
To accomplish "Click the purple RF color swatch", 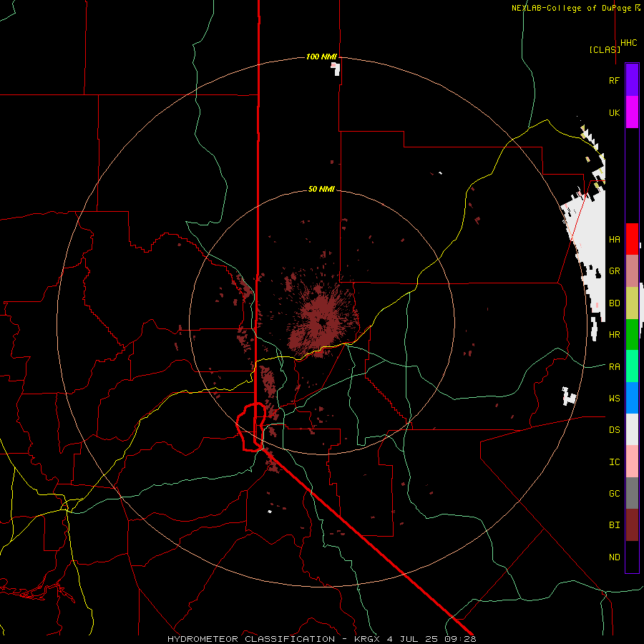I will (632, 80).
